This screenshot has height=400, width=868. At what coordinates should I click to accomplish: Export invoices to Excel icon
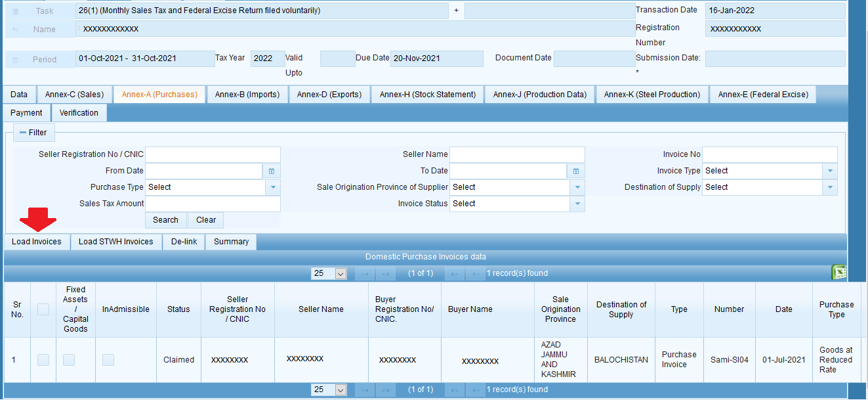click(x=838, y=273)
